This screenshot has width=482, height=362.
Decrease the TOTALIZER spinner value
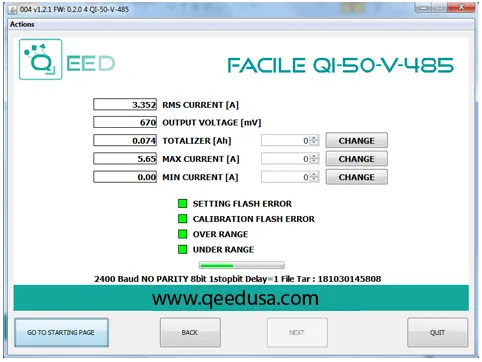pos(314,143)
